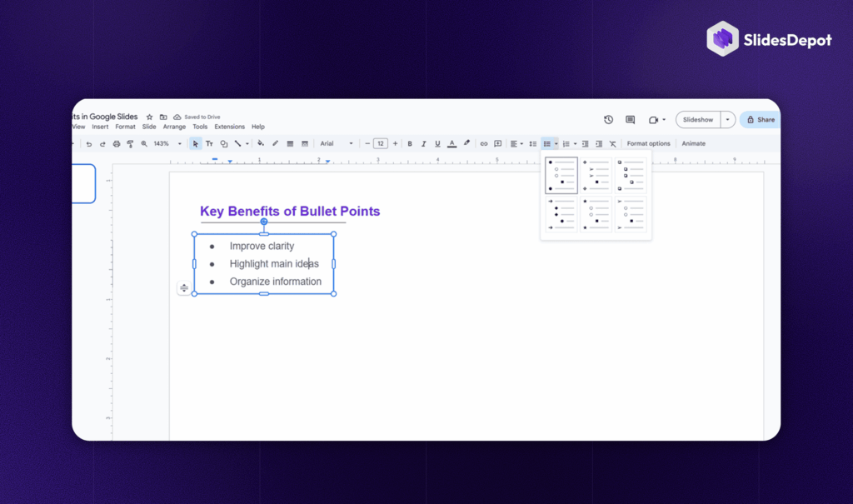Select the Shape tool icon
Image resolution: width=853 pixels, height=504 pixels.
224,143
